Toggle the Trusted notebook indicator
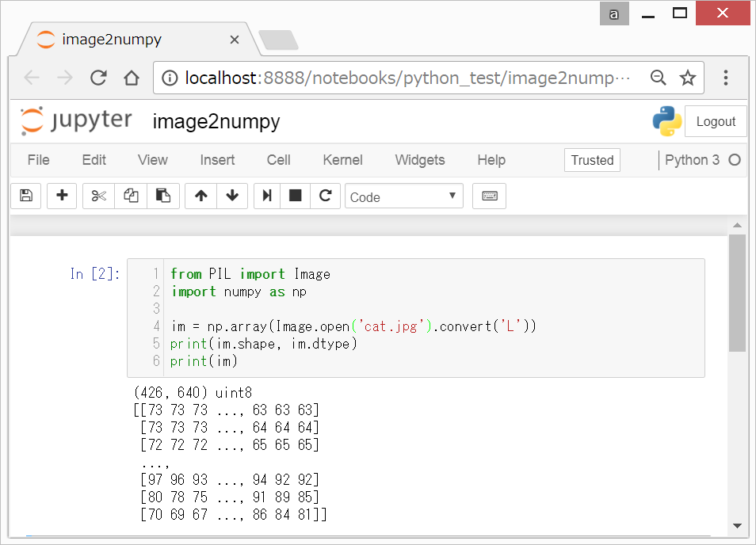This screenshot has height=545, width=756. [x=592, y=160]
